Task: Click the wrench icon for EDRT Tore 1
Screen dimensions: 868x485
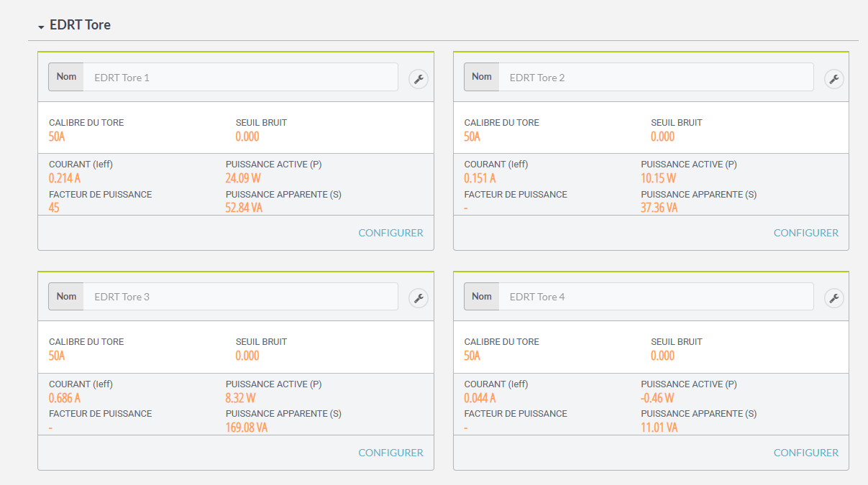Action: click(x=418, y=79)
